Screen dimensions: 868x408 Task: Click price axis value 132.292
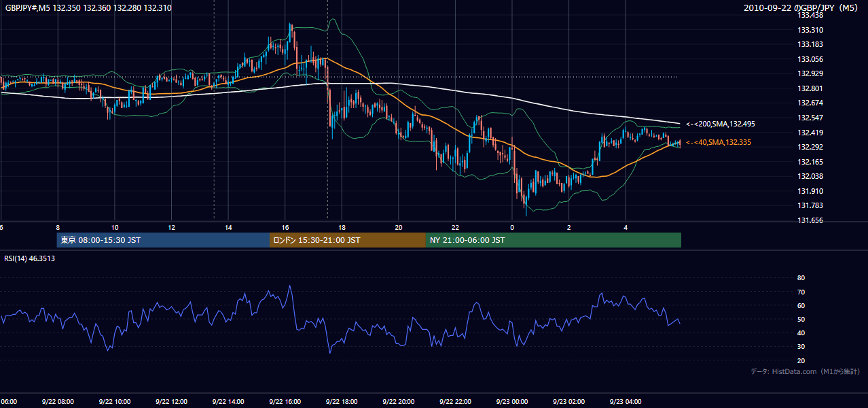pyautogui.click(x=811, y=147)
